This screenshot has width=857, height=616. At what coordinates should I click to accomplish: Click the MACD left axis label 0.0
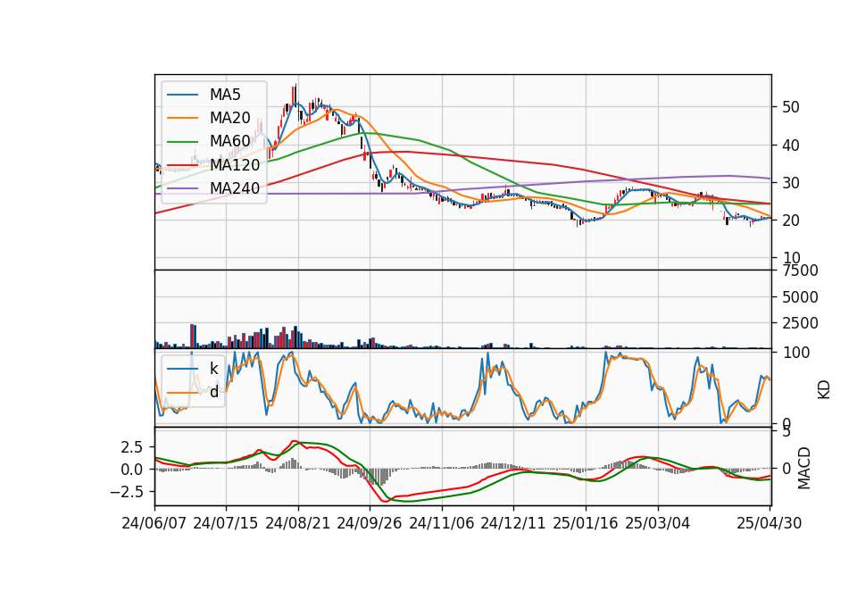132,470
